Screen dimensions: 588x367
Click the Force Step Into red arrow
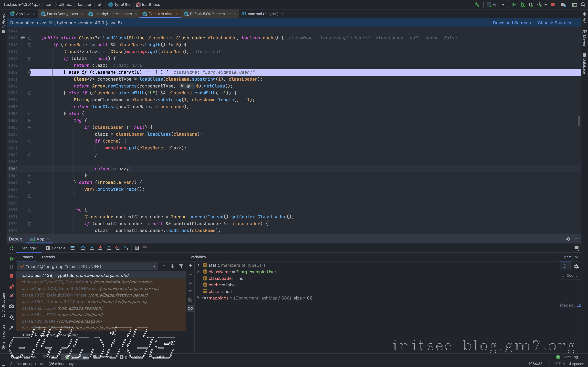100,248
